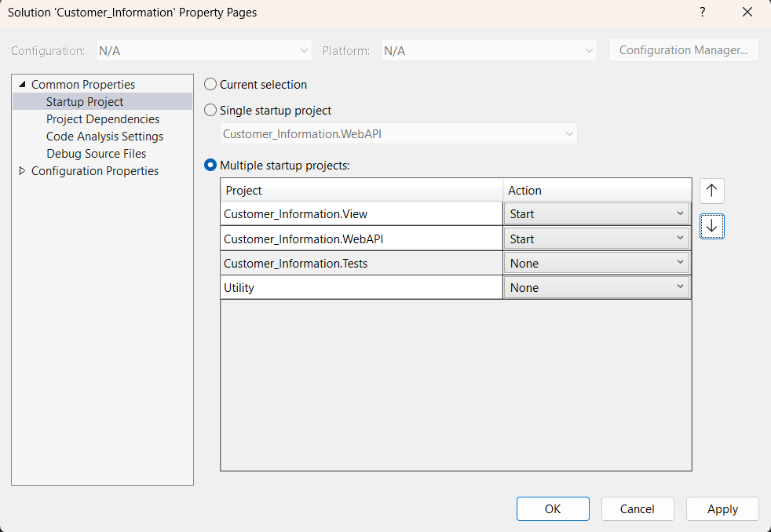Select Project Dependencies in the sidebar
Viewport: 771px width, 532px height.
102,118
